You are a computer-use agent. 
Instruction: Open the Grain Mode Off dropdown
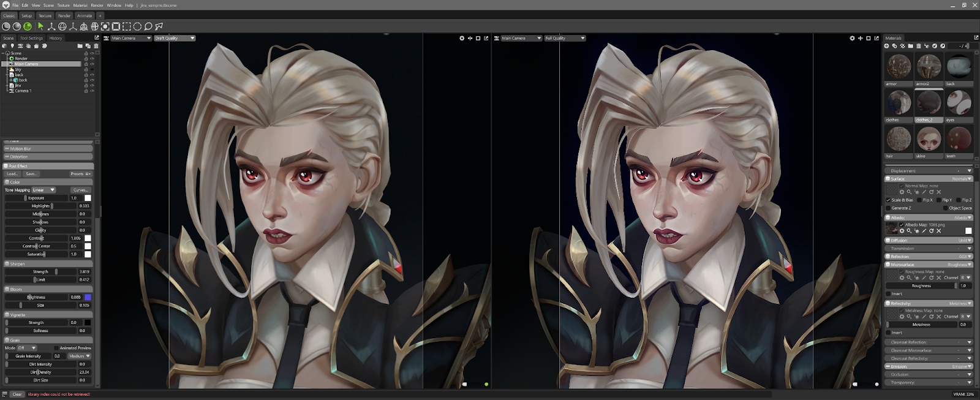pos(27,348)
